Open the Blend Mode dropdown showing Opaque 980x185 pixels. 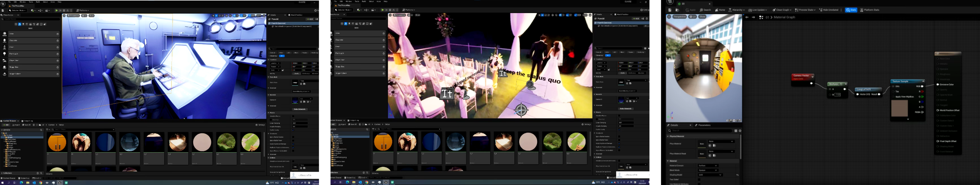[708, 170]
